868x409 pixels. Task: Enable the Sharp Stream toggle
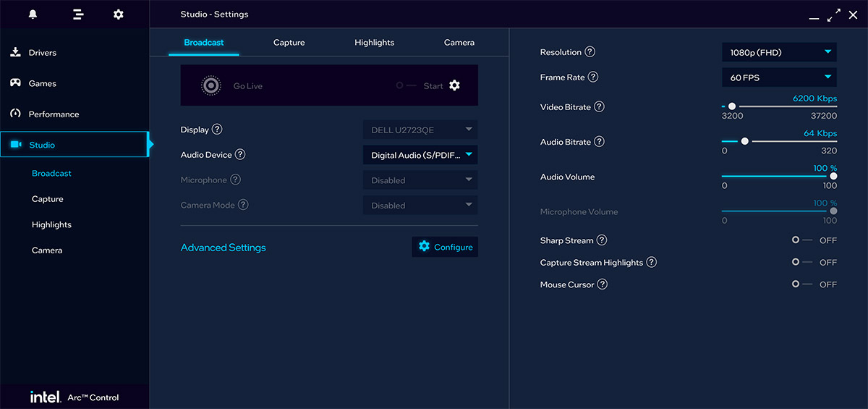coord(801,240)
